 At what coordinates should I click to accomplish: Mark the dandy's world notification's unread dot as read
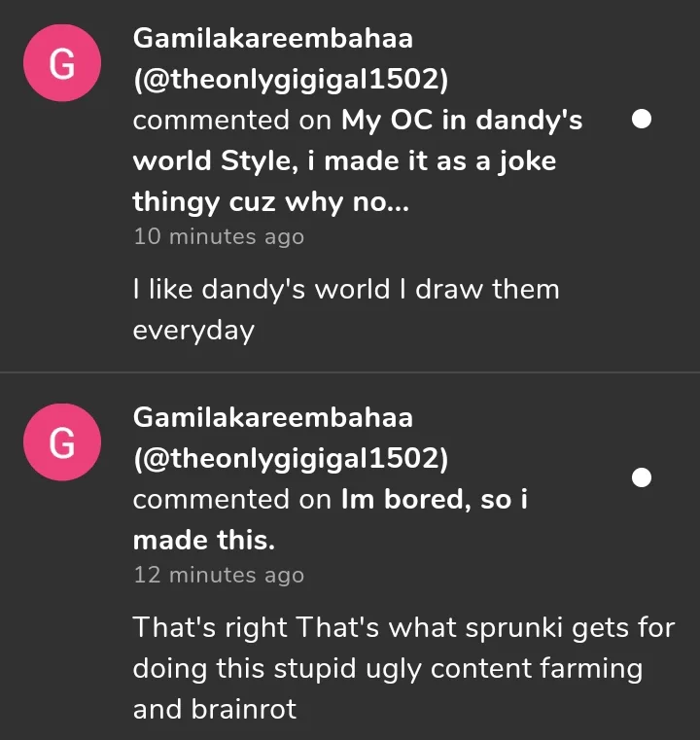[641, 120]
